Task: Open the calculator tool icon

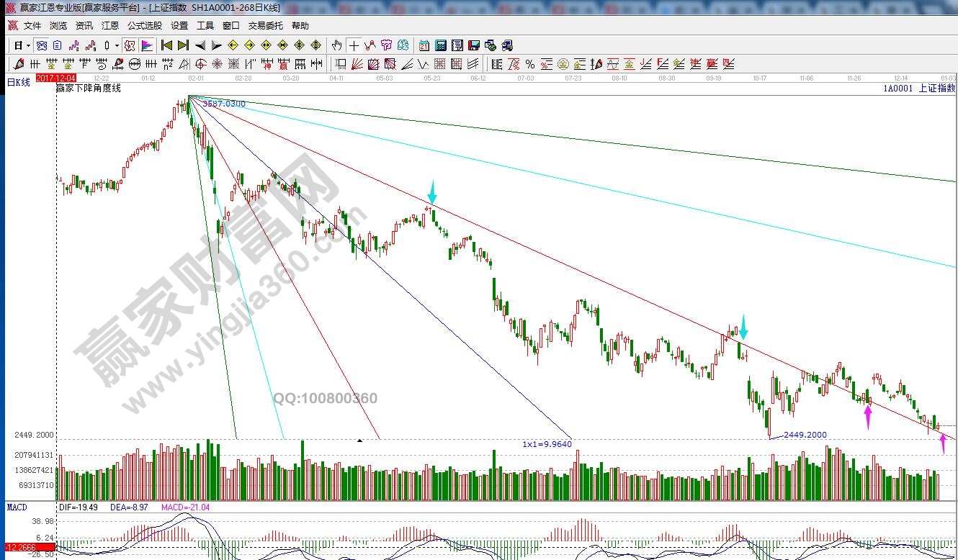Action: pos(440,45)
